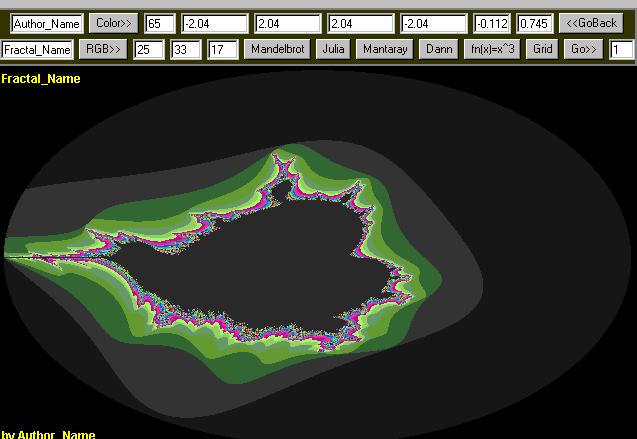Click the RGB value field showing 25
The height and width of the screenshot is (439, 637).
(x=149, y=48)
